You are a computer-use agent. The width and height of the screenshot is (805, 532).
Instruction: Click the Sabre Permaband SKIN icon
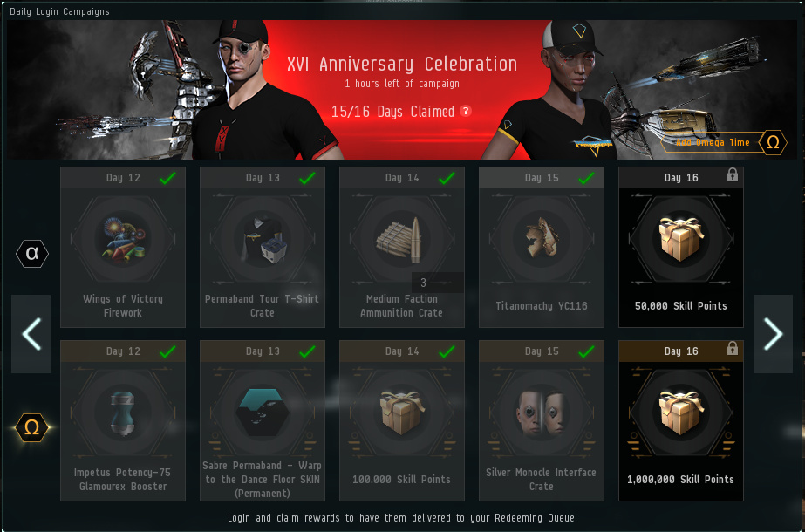coord(263,413)
